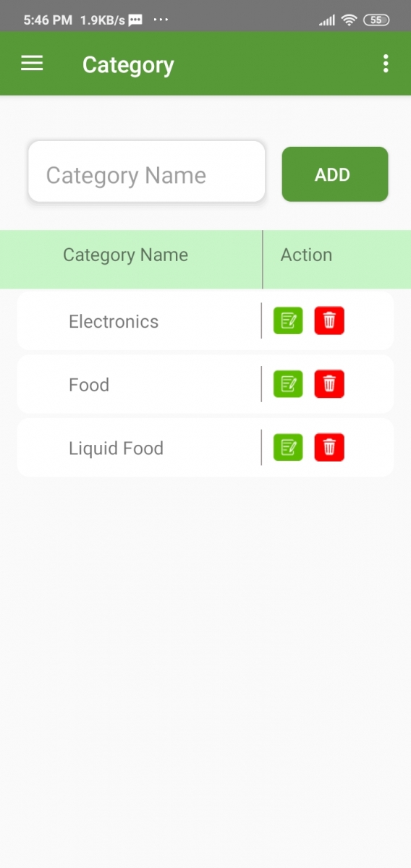Tap the Wi-Fi status icon
The image size is (411, 868).
tap(349, 20)
